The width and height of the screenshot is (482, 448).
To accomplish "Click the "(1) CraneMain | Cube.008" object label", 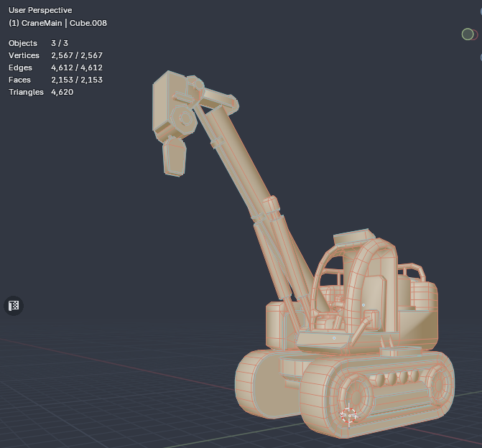I will [57, 23].
